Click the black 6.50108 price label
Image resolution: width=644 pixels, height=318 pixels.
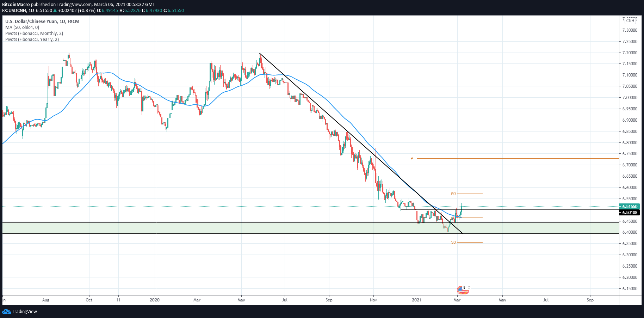(x=630, y=213)
